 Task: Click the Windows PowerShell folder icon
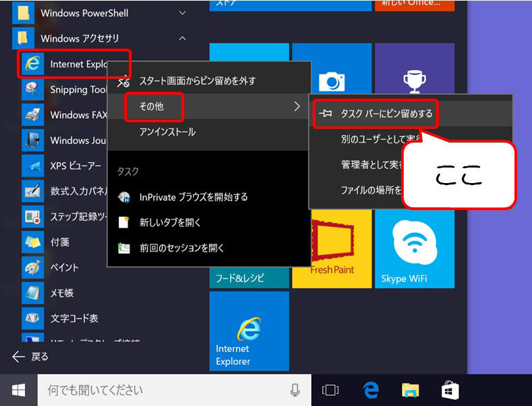(23, 13)
